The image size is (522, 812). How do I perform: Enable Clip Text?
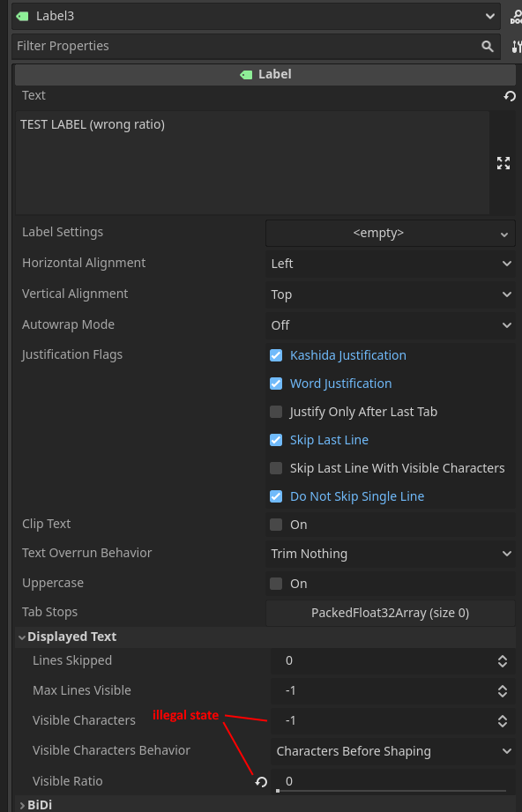pos(276,525)
